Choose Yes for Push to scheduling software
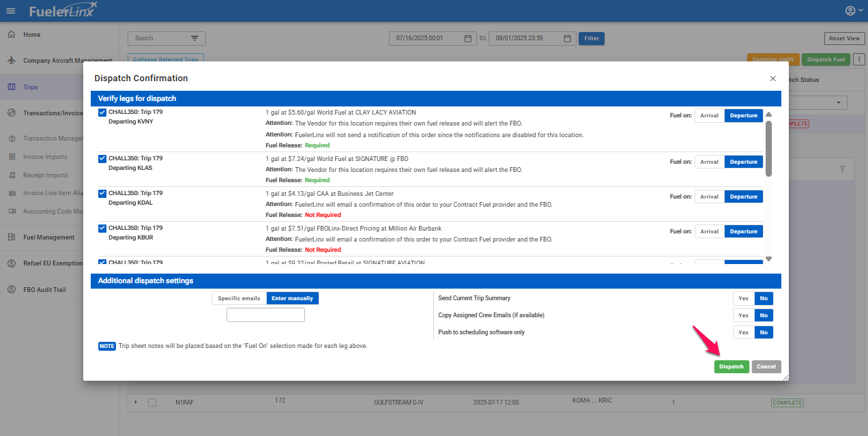The height and width of the screenshot is (436, 868). 744,332
